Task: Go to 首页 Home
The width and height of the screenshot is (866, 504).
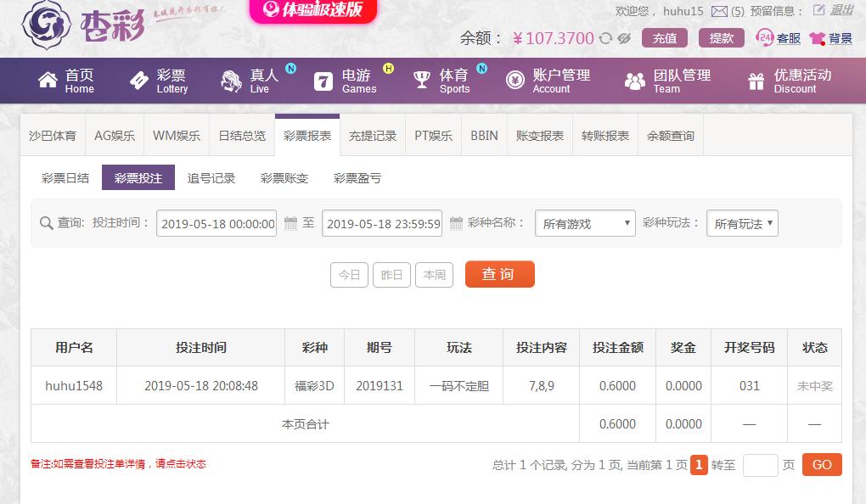Action: click(x=66, y=81)
